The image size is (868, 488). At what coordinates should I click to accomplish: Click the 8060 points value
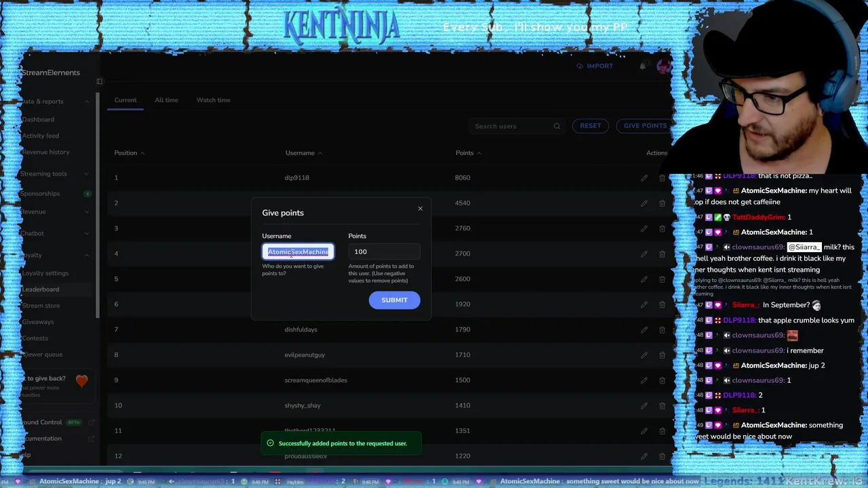click(x=462, y=178)
